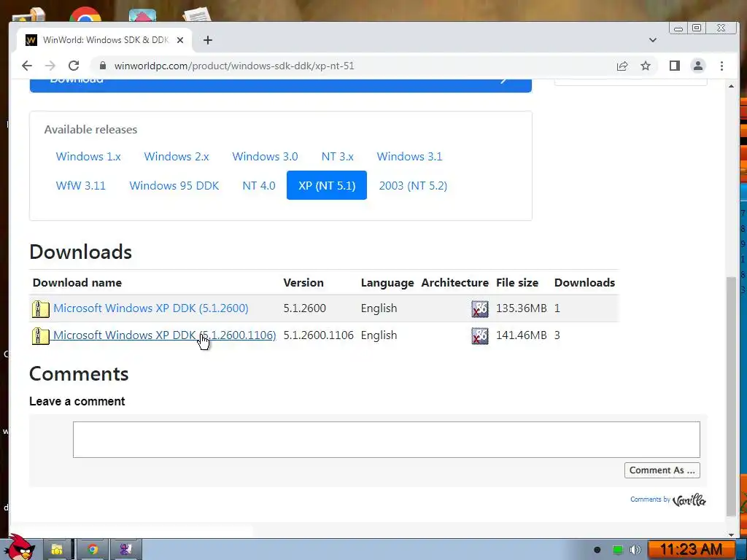Select NT 3.x release
Image resolution: width=747 pixels, height=560 pixels.
[337, 157]
